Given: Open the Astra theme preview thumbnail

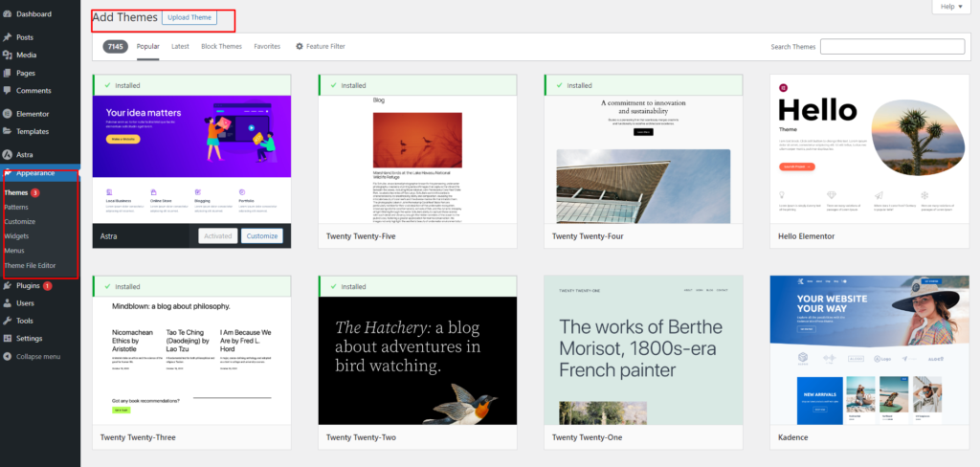Looking at the screenshot, I should 191,160.
